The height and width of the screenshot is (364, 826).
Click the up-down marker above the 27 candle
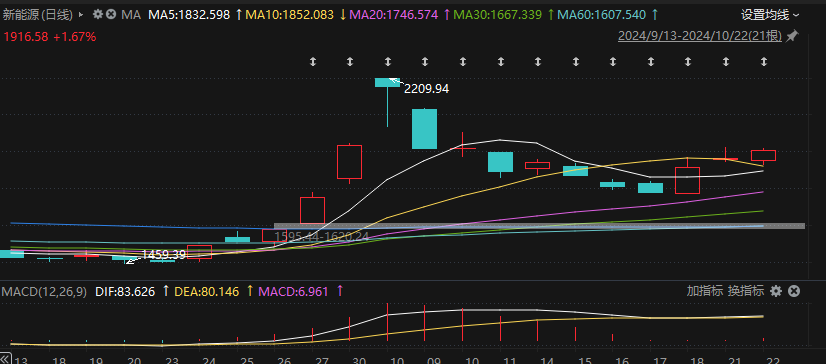(x=313, y=62)
